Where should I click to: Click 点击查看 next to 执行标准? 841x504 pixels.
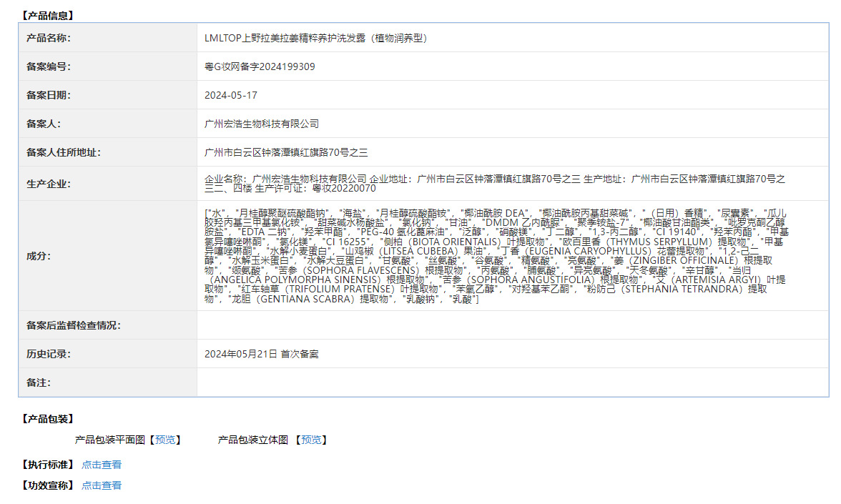point(102,465)
